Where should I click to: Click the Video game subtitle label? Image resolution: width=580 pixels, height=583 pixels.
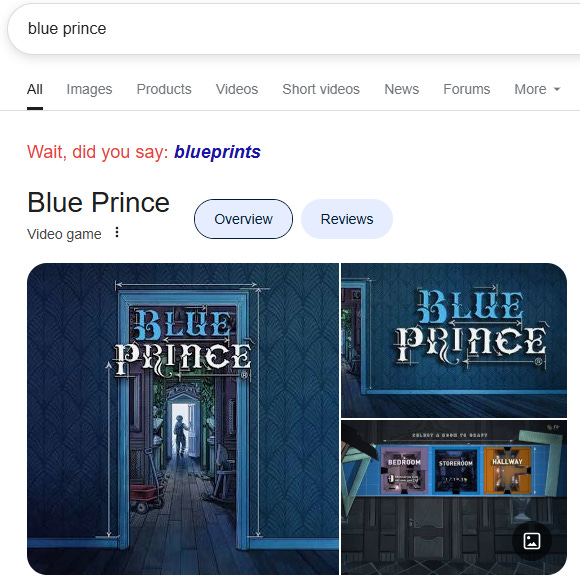(x=64, y=234)
